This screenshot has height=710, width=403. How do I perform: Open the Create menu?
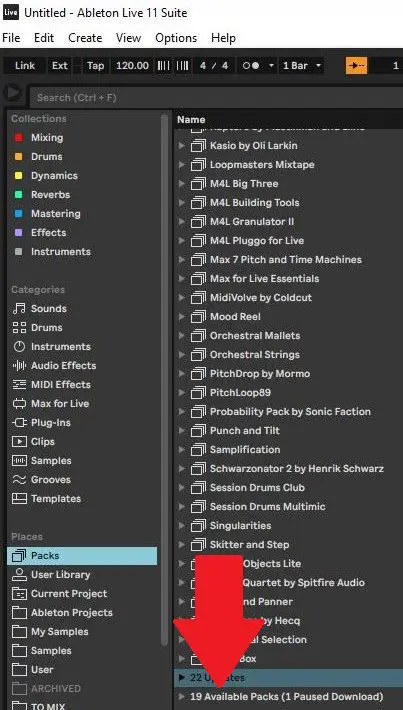86,38
